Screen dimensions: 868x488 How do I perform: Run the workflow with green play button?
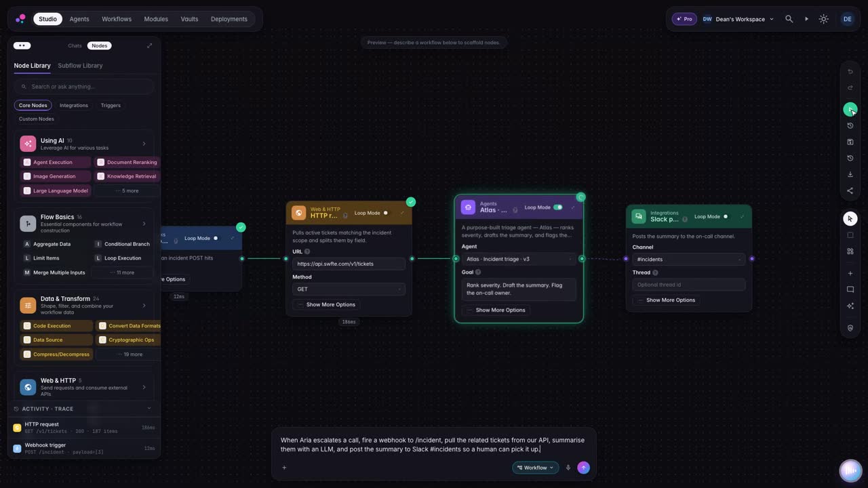[850, 109]
